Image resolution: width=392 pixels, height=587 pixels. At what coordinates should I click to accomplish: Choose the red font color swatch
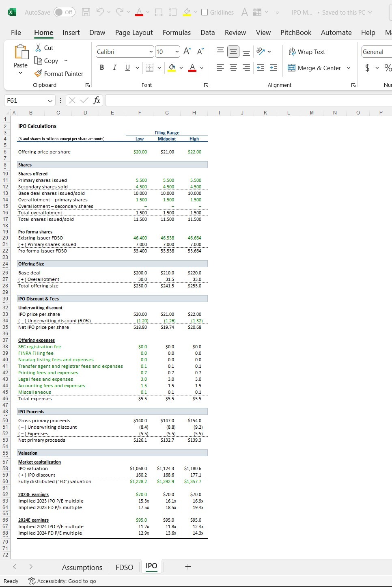point(192,68)
